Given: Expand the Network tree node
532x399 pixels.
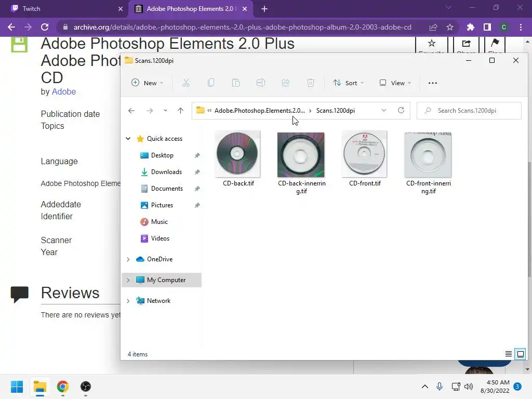Looking at the screenshot, I should click(x=128, y=301).
